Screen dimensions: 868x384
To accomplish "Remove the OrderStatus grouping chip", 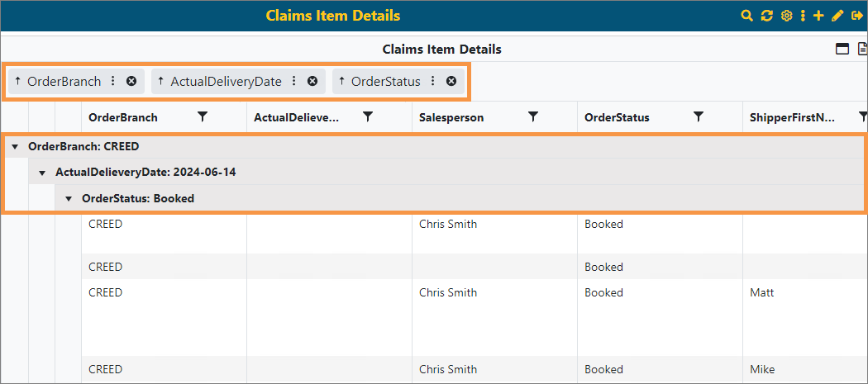I will click(451, 81).
